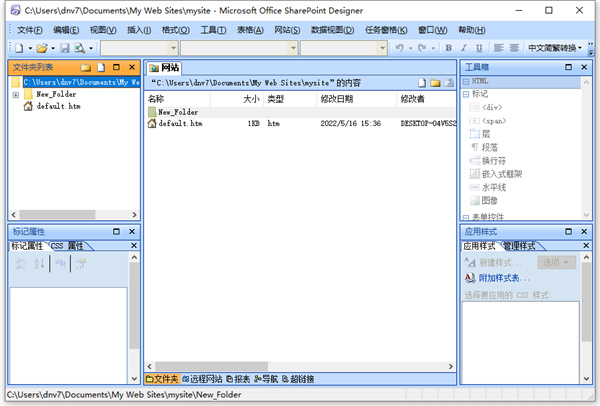This screenshot has width=600, height=406.
Task: Open the 数据视图(D) menu
Action: click(332, 30)
